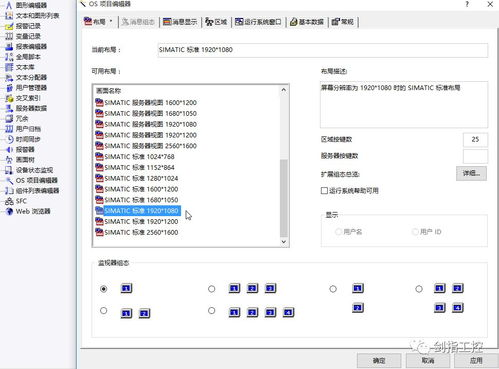Choose the two-by-two monitor grid radio button

pos(419,289)
